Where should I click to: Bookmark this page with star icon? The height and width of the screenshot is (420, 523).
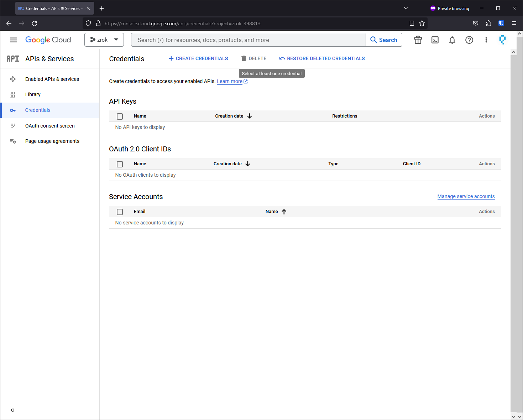tap(422, 24)
